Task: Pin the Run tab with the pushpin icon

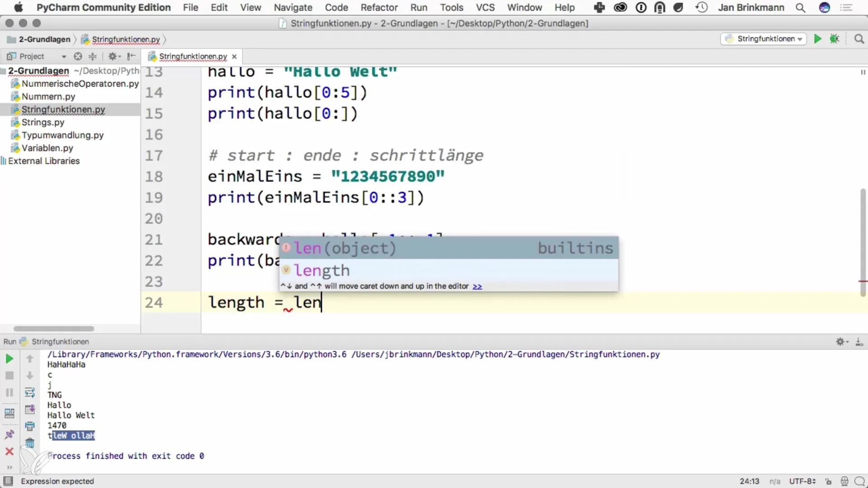Action: (9, 434)
